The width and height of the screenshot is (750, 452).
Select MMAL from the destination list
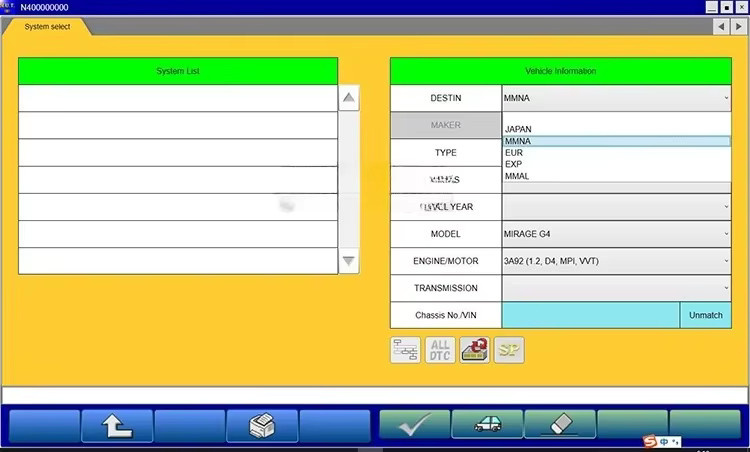617,176
